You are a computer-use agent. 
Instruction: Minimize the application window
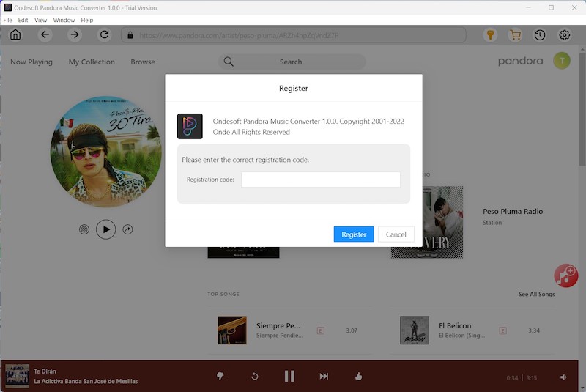tap(528, 7)
